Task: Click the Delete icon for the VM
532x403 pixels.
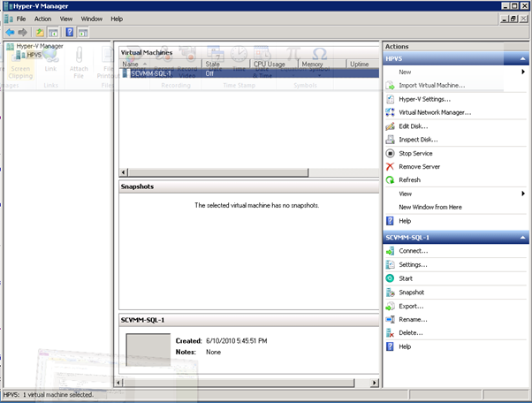Action: coord(391,333)
